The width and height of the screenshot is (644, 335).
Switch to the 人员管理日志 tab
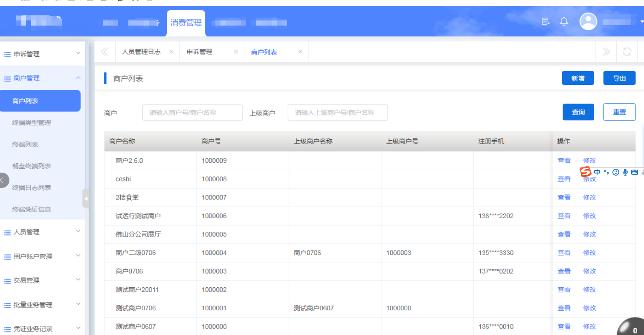click(x=141, y=52)
